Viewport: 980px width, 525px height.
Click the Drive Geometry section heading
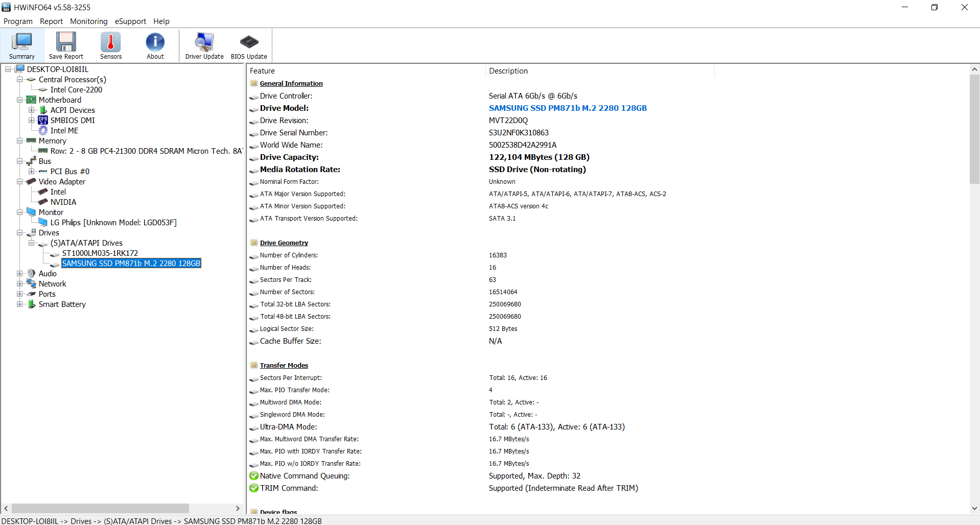point(284,243)
